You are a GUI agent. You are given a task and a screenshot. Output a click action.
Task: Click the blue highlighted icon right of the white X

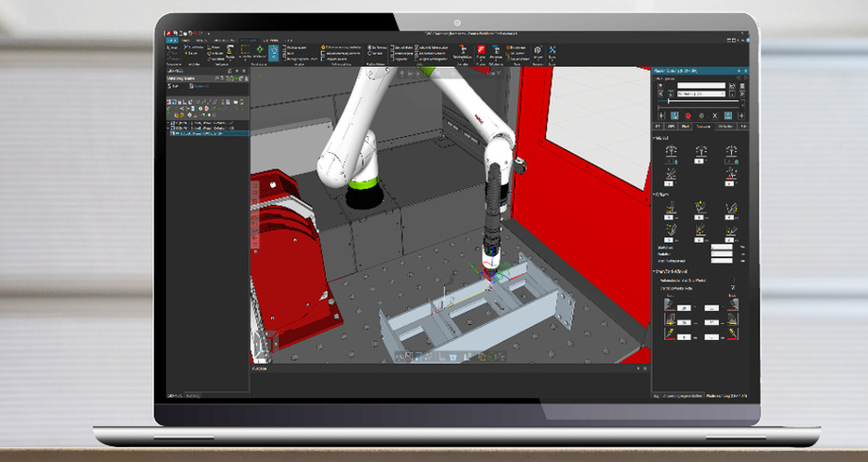point(728,116)
